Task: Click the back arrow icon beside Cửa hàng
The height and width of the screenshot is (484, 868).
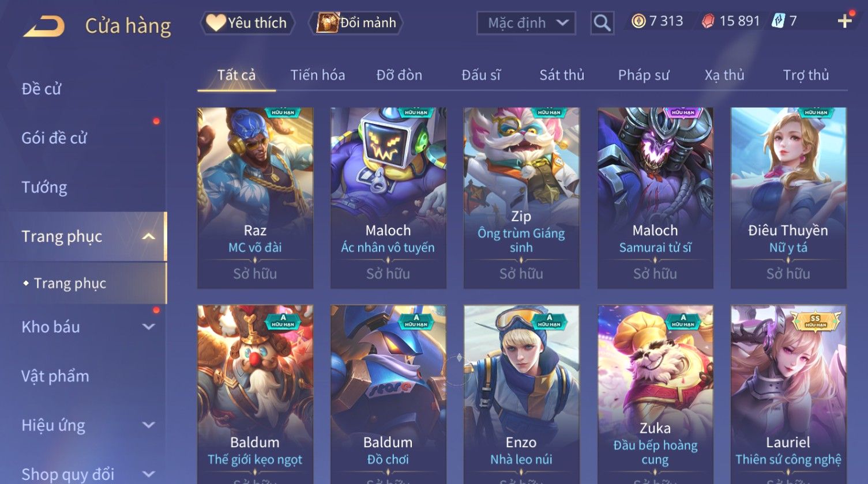Action: click(x=44, y=26)
